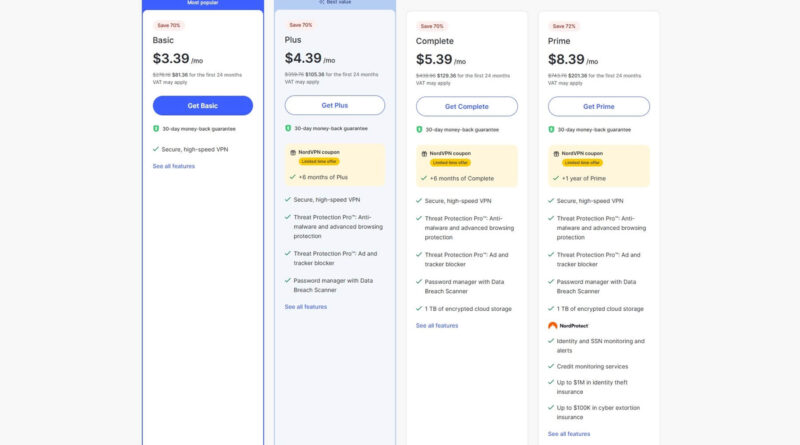Click the coupon gift icon in Prime plan
Image resolution: width=800 pixels, height=445 pixels.
click(556, 154)
